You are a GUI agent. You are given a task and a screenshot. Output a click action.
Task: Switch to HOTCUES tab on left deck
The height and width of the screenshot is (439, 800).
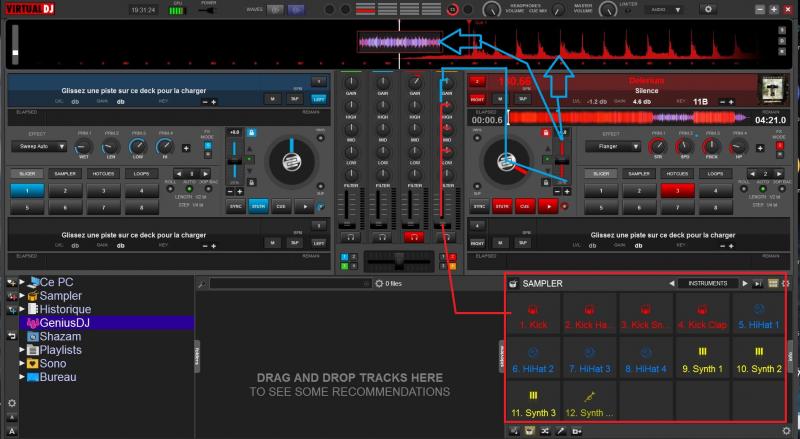(103, 173)
